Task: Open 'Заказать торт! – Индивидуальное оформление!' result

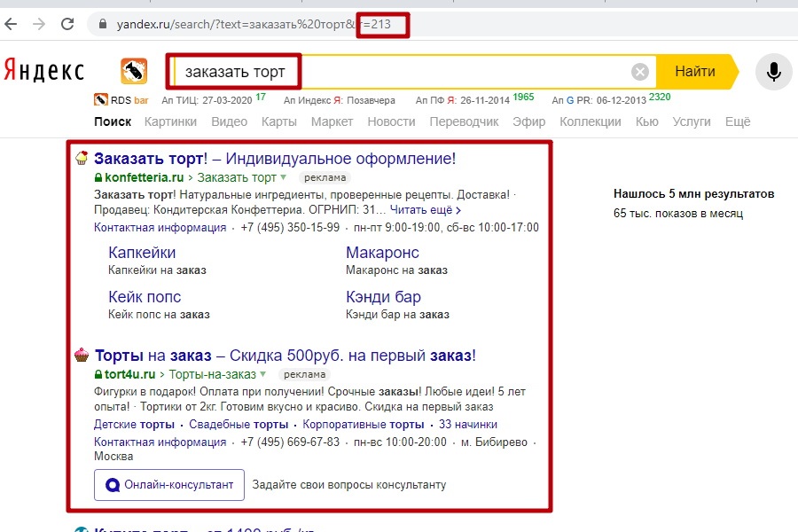Action: 275,159
